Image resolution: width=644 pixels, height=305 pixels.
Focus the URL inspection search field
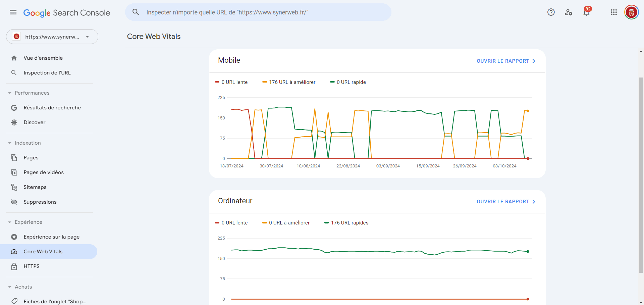click(258, 12)
